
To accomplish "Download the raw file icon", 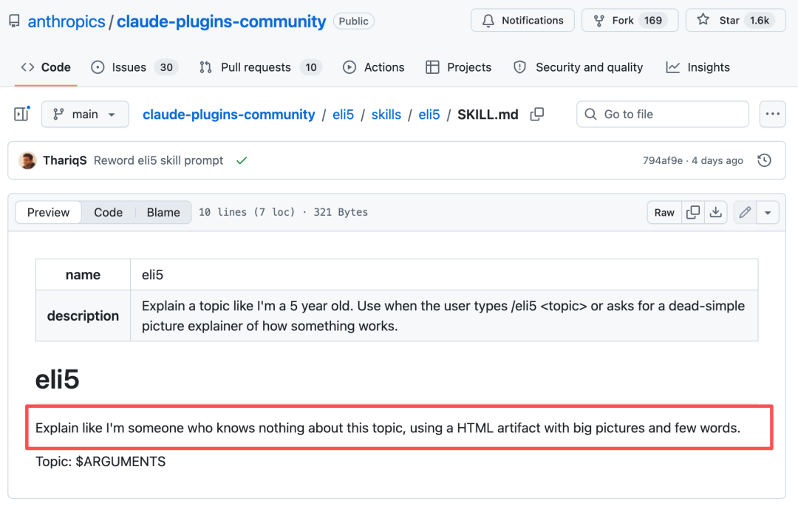I will point(715,212).
